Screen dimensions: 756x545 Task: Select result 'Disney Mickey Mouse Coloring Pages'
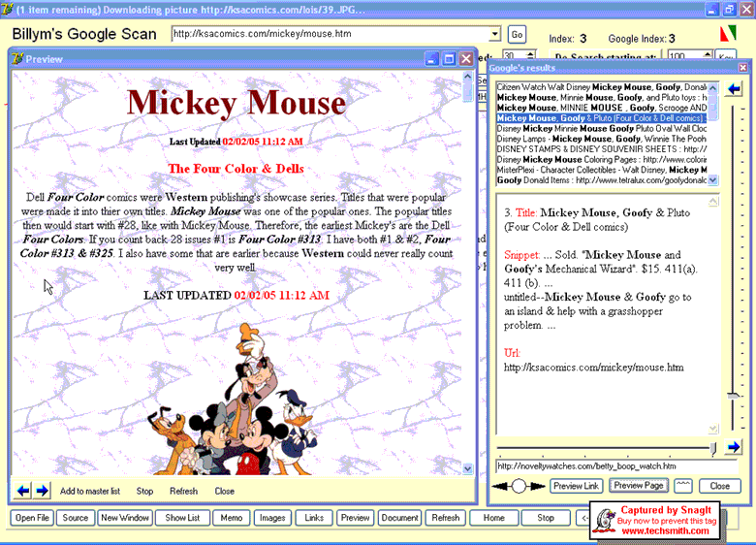[x=602, y=160]
